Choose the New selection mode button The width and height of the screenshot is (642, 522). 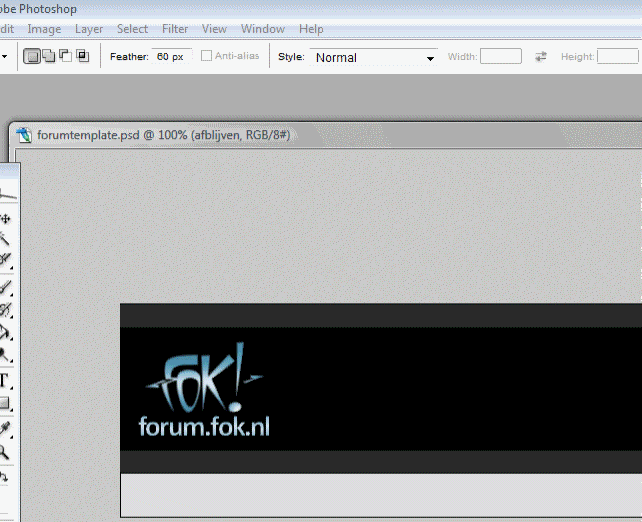pos(32,56)
